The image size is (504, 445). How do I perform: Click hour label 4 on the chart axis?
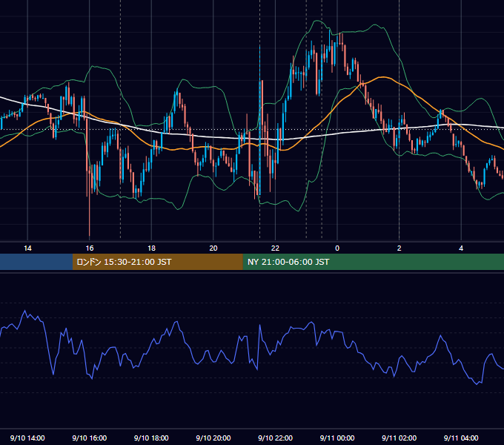[x=461, y=248]
